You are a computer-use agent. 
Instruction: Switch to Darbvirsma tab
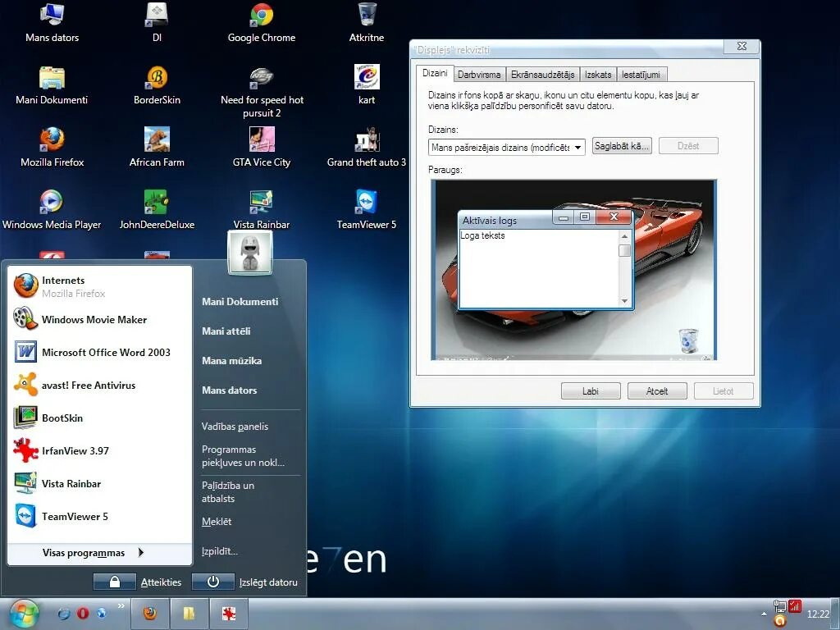point(479,75)
